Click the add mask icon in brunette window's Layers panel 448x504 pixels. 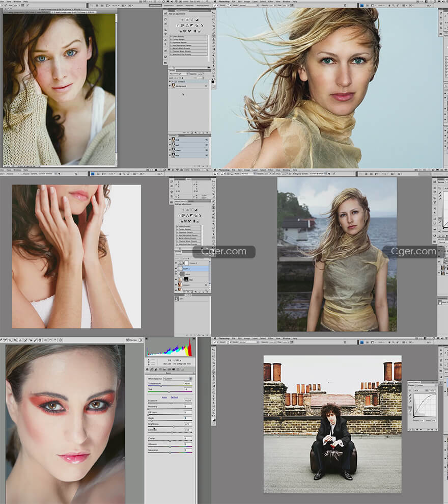tap(192, 132)
